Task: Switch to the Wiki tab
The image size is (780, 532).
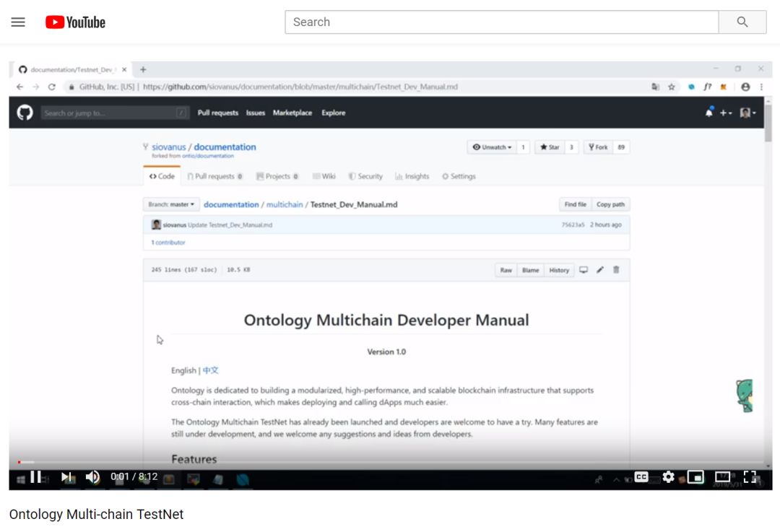Action: 324,176
